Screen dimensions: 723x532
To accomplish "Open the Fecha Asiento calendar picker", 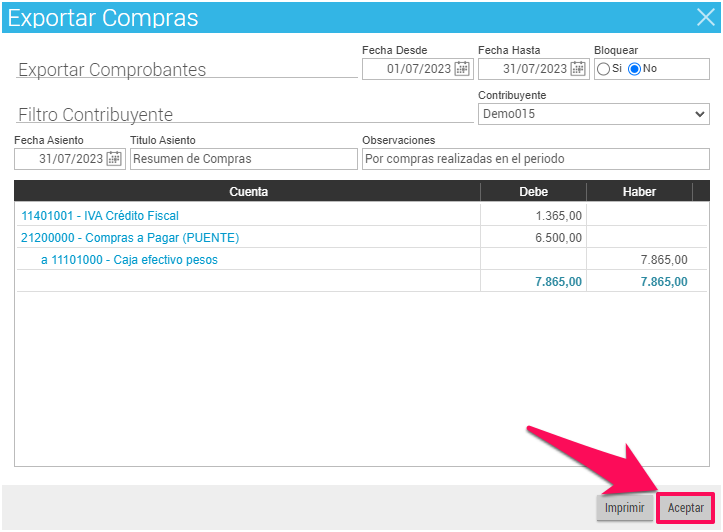I will [x=114, y=159].
